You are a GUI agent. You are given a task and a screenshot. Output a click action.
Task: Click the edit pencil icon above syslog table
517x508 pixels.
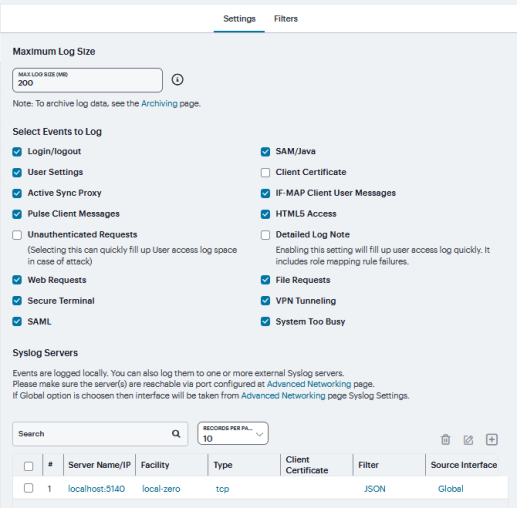pyautogui.click(x=468, y=440)
